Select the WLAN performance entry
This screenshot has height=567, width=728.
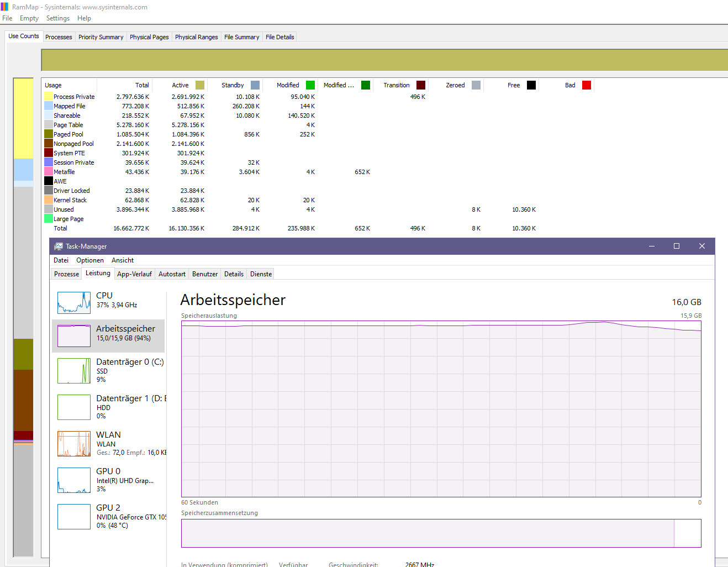[x=108, y=443]
